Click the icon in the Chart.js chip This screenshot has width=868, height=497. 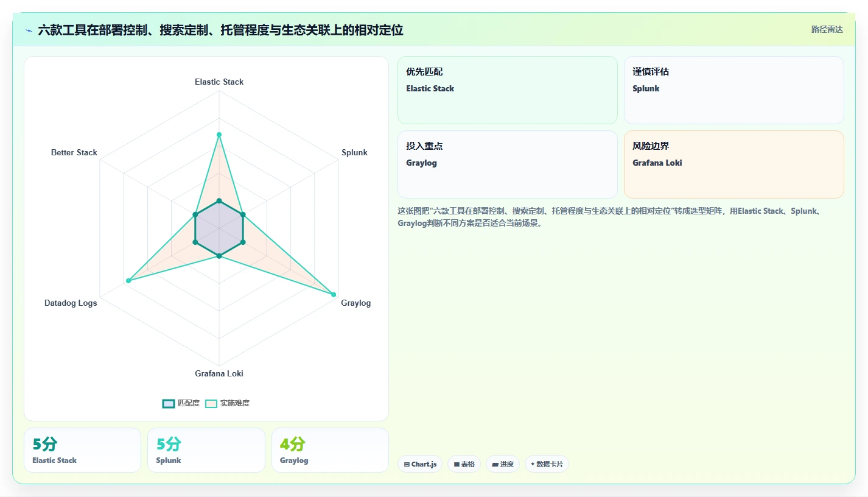pos(407,464)
